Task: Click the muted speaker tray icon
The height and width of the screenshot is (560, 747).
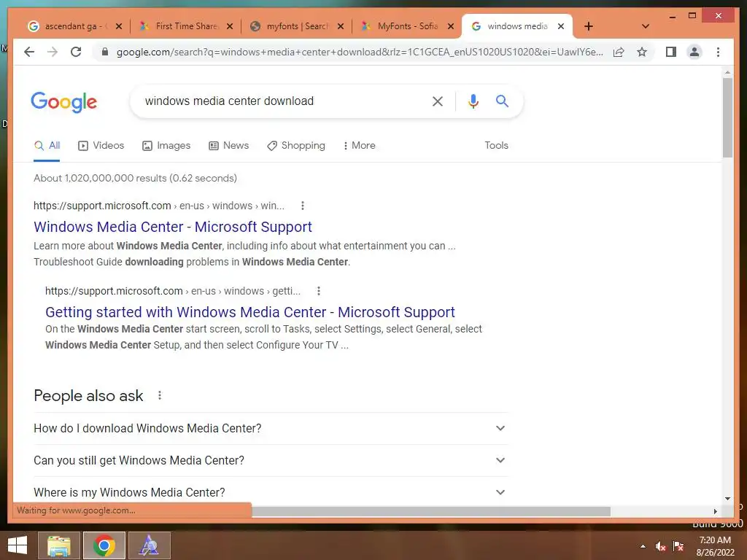Action: point(660,546)
